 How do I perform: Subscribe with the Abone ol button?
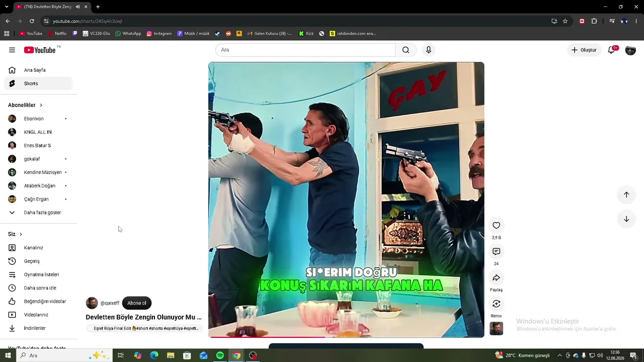tap(137, 303)
